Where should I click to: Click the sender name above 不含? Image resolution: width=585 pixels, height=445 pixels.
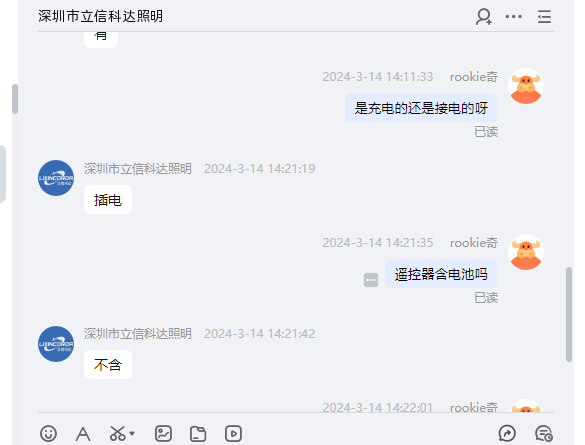138,333
